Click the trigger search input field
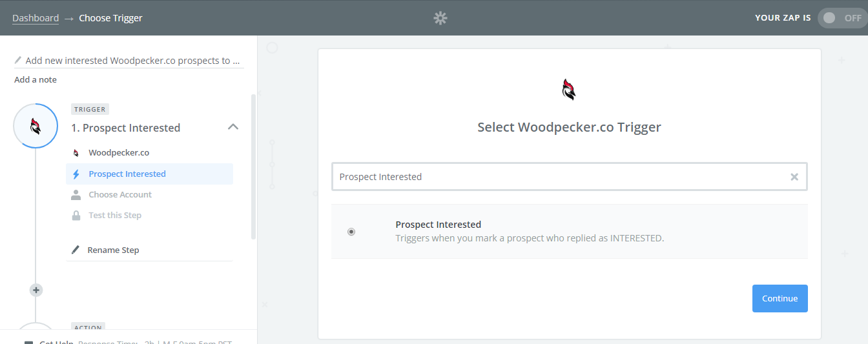This screenshot has width=868, height=344. tap(561, 177)
